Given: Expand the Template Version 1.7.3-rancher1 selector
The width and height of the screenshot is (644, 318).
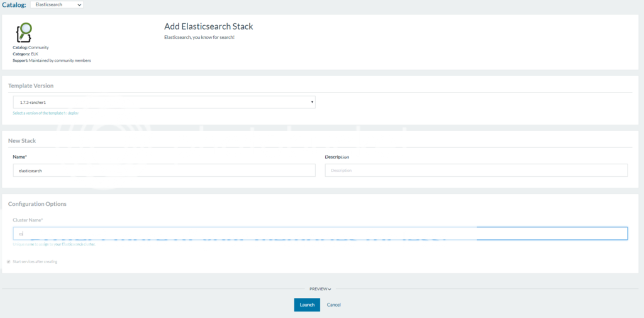Looking at the screenshot, I should point(164,102).
